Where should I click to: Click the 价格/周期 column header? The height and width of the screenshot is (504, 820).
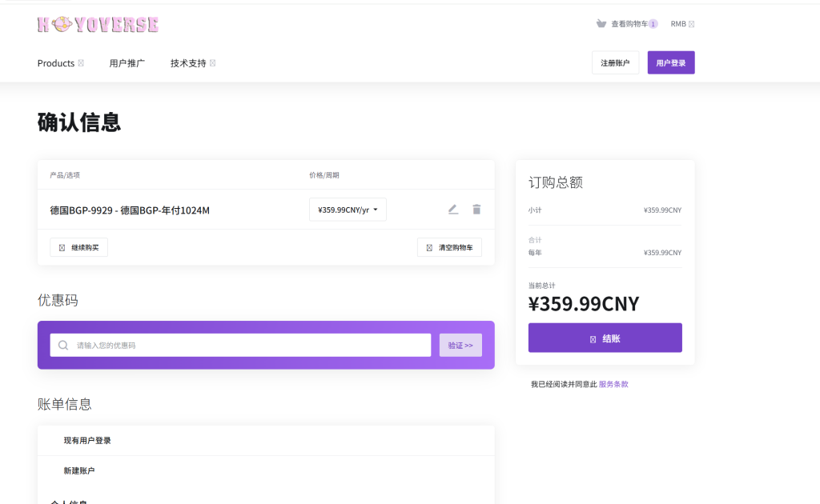(x=324, y=175)
